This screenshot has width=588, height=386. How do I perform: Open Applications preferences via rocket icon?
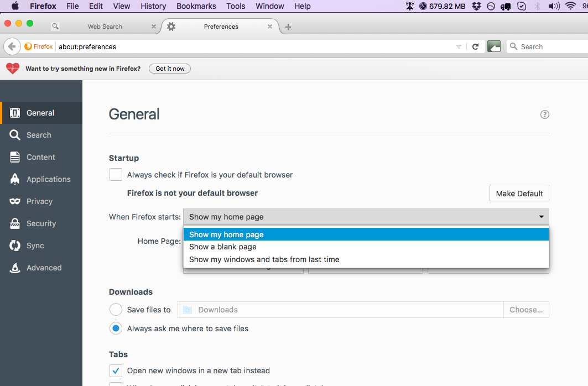(15, 179)
